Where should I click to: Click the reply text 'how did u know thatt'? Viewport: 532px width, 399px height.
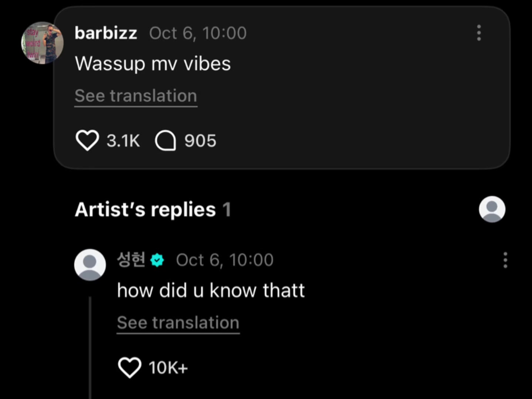click(x=211, y=290)
